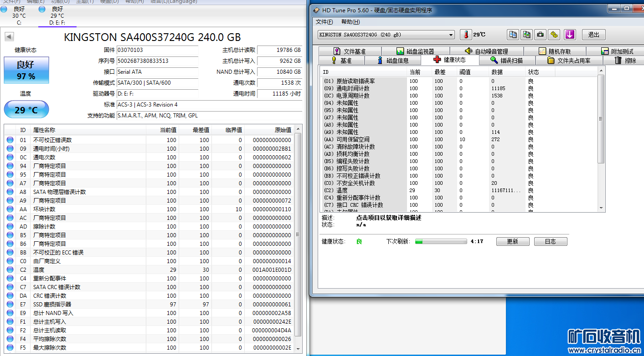Select the (C0) 不安全关机计数 row
This screenshot has width=644, height=356.
458,183
